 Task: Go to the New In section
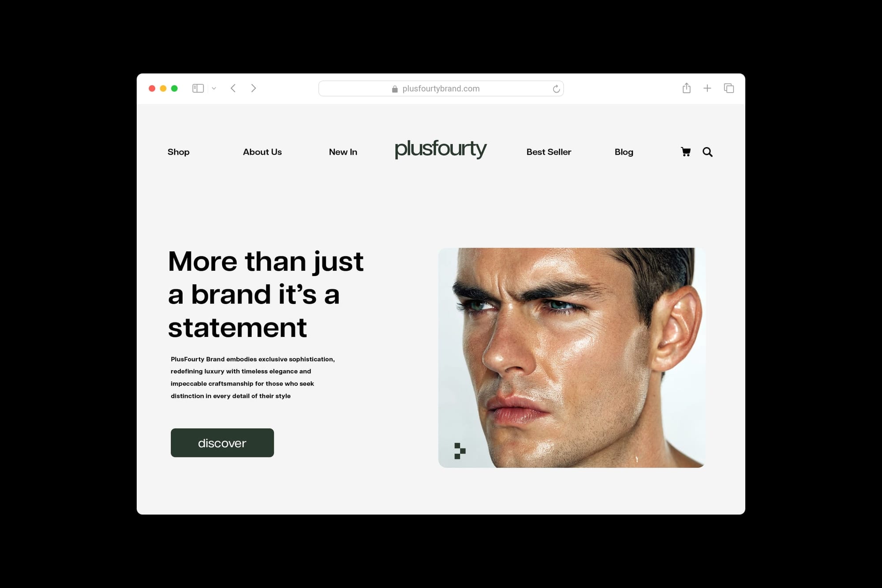point(343,152)
